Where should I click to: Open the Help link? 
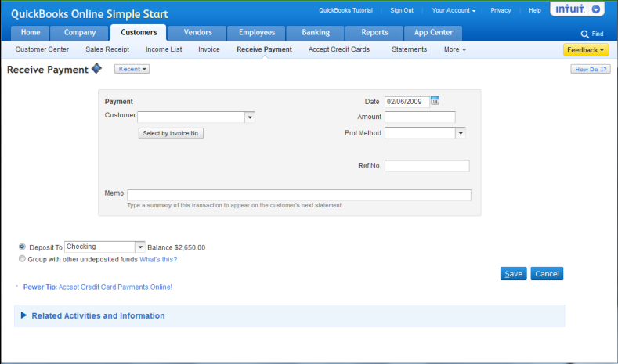(x=535, y=10)
